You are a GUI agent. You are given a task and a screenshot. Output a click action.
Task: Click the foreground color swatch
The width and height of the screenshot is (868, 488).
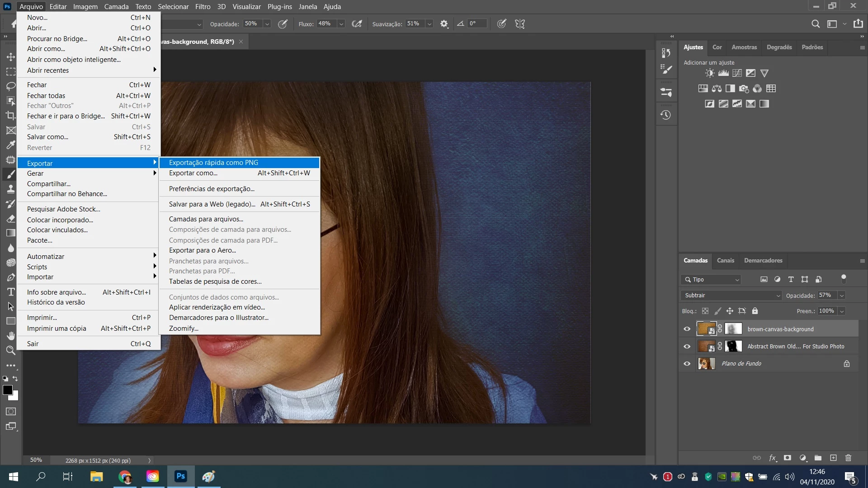pos(7,390)
